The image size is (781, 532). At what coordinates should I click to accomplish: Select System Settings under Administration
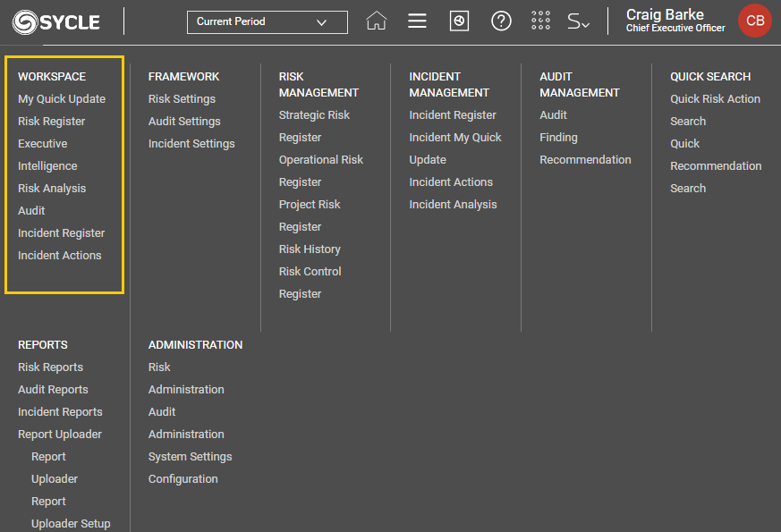pos(190,457)
